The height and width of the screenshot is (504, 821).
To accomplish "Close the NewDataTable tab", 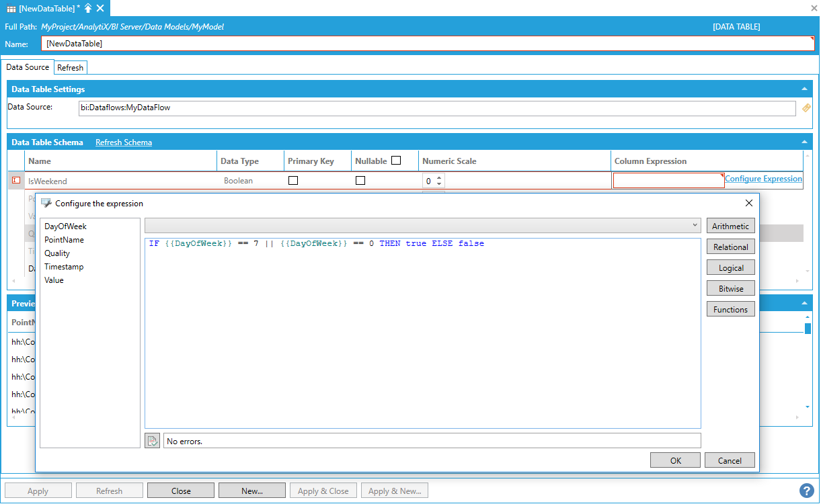I will click(100, 8).
